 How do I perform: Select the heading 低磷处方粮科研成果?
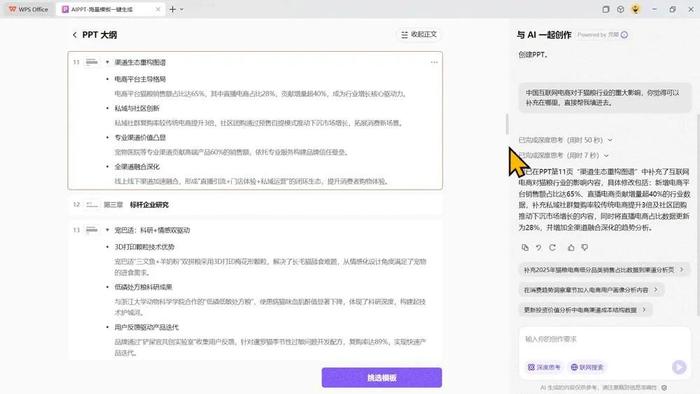point(143,287)
